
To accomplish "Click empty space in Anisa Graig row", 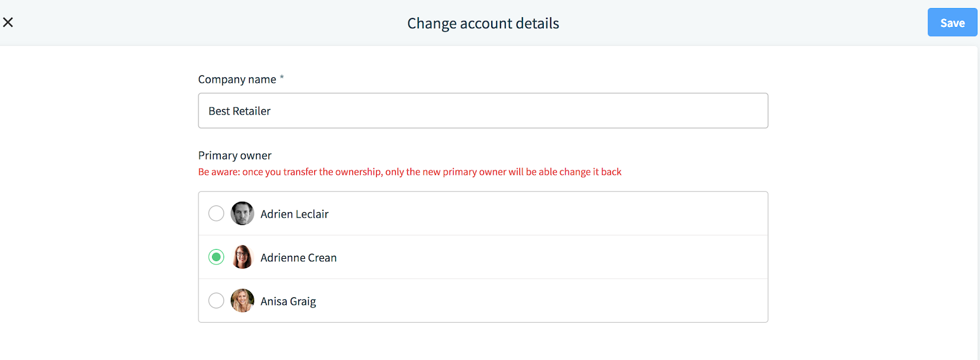I will 539,301.
